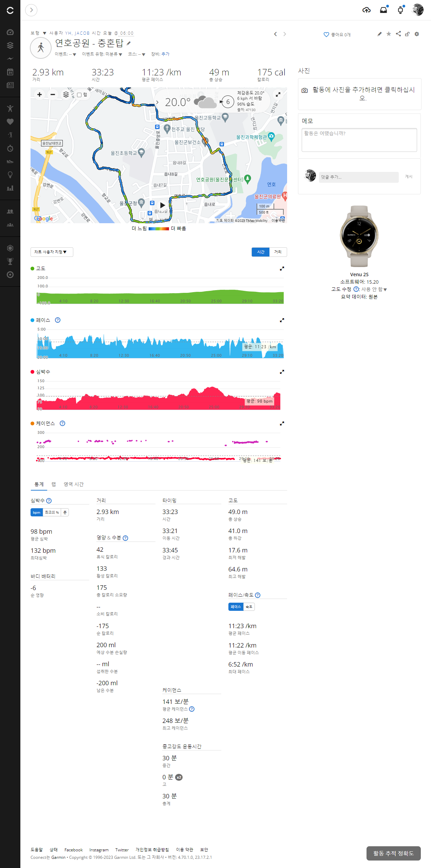
Task: Go to previous activity arrow
Action: pyautogui.click(x=275, y=34)
